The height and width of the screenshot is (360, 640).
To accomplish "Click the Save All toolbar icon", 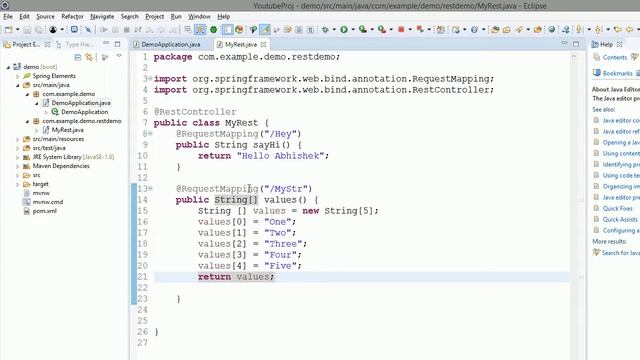I will (39, 29).
